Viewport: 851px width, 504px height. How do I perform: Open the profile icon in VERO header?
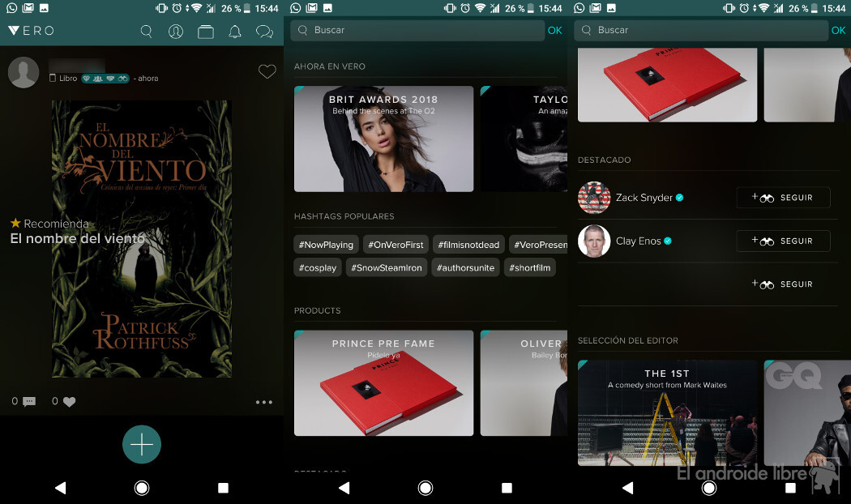[176, 32]
